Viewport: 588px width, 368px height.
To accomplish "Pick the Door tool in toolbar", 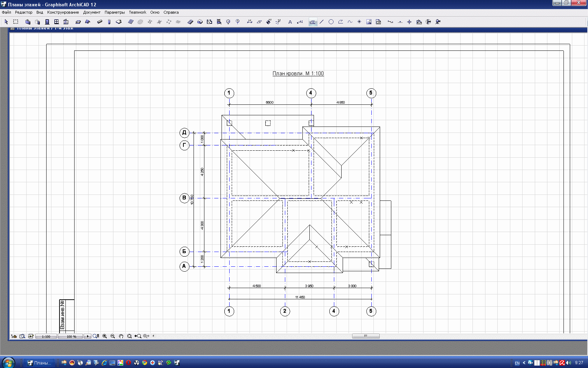I will pyautogui.click(x=47, y=22).
